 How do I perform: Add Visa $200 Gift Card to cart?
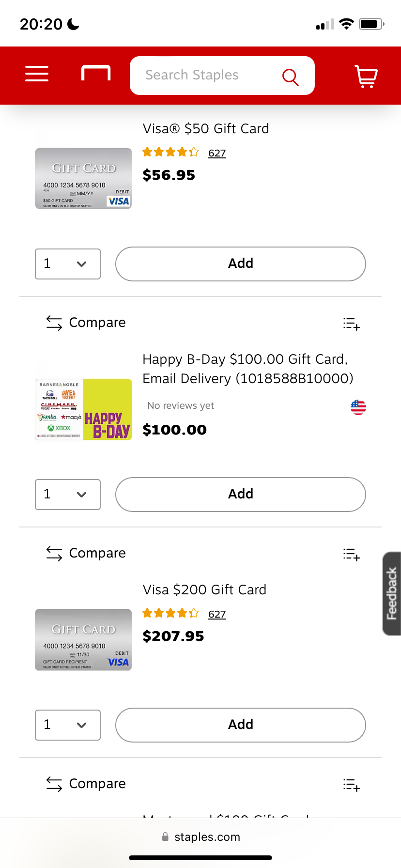pyautogui.click(x=240, y=725)
